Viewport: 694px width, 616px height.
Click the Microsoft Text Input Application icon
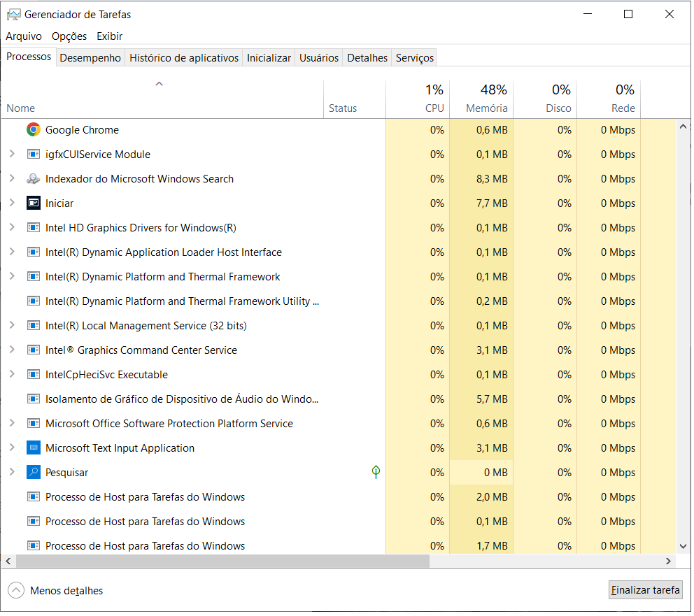click(33, 448)
